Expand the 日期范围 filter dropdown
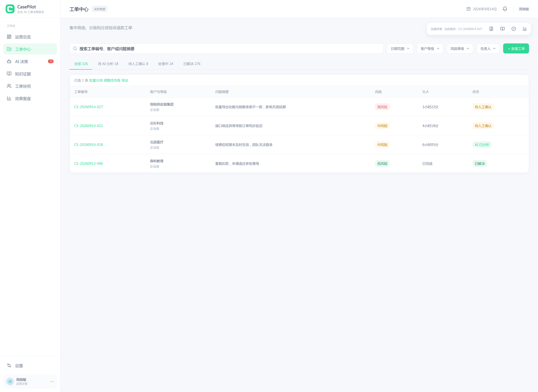The width and height of the screenshot is (538, 392). pos(400,49)
